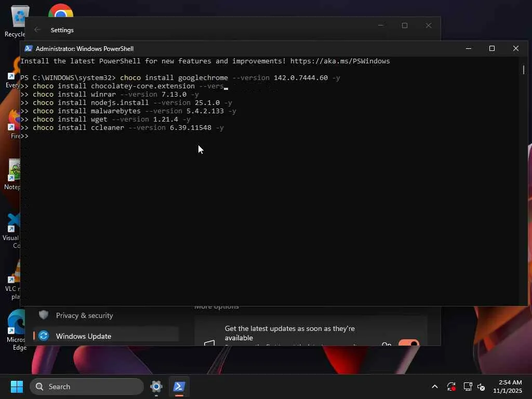Close the Settings window
The height and width of the screenshot is (399, 532).
tap(429, 25)
